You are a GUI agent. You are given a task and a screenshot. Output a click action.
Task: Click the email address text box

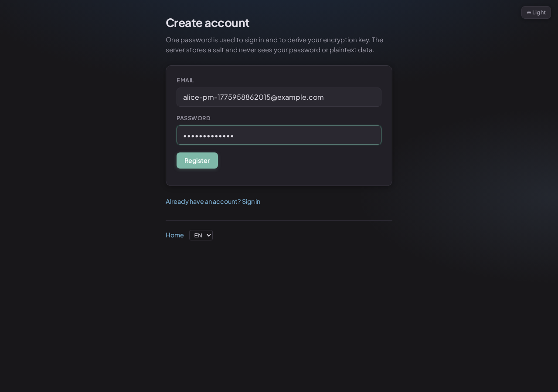(x=279, y=97)
